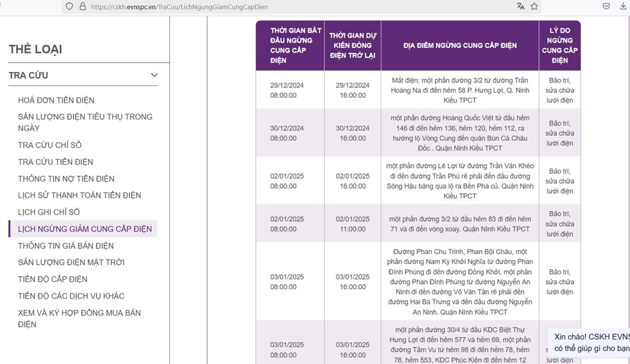Collapse the TRA CỨU chevron
Screen dimensions: 630x364
(x=154, y=75)
